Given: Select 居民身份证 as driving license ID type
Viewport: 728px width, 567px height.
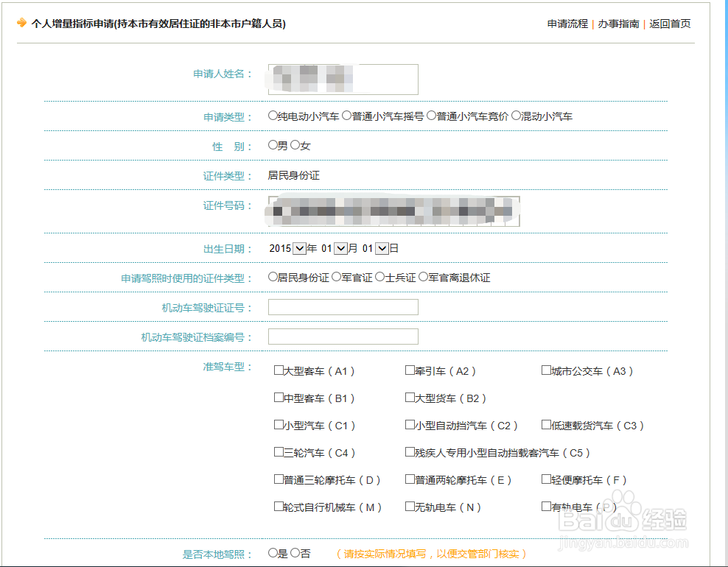Looking at the screenshot, I should pos(273,278).
